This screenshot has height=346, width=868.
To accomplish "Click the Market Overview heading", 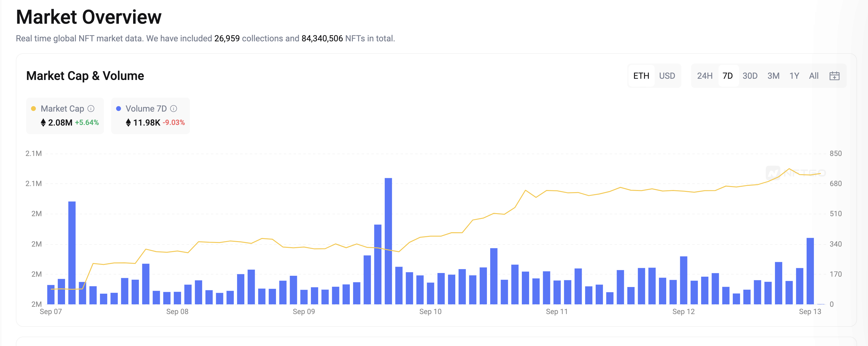I will (x=89, y=17).
